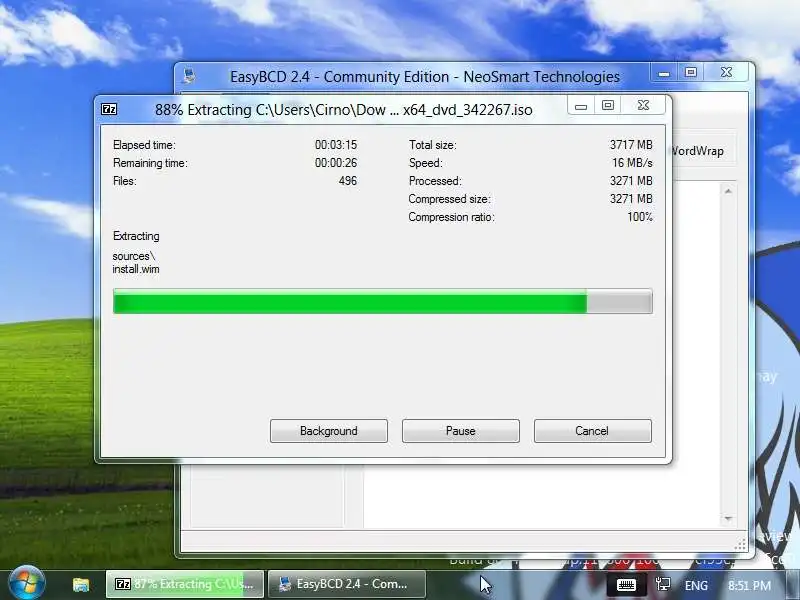
Task: Click EasyBCD scrollbar down arrow
Action: (x=728, y=519)
